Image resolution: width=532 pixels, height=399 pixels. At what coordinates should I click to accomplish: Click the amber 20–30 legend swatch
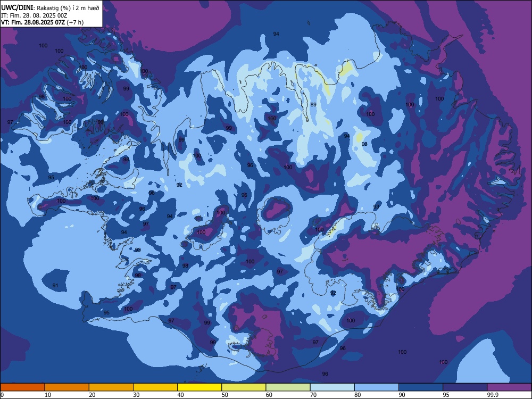click(111, 387)
